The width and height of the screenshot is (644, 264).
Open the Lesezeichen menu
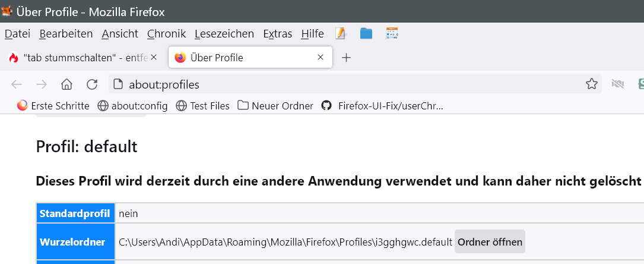point(224,34)
